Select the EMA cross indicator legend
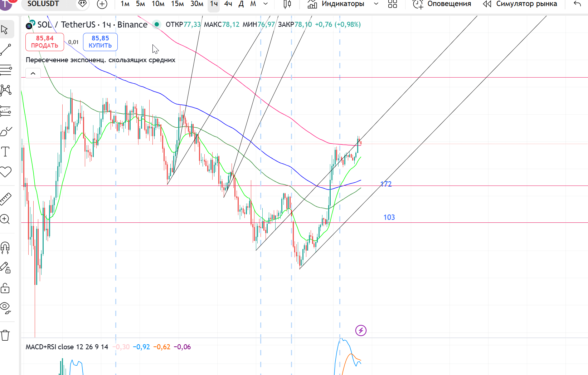The height and width of the screenshot is (375, 588). coord(101,60)
